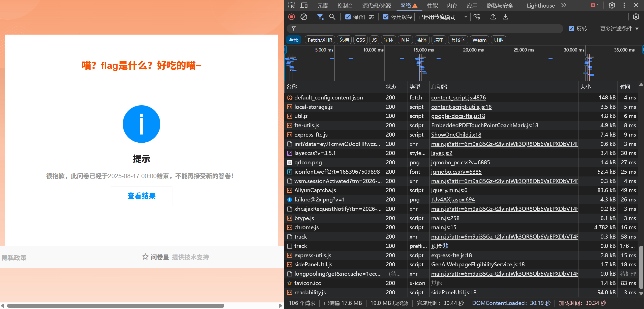Click the page's horizontal scrollbar

[x=116, y=305]
